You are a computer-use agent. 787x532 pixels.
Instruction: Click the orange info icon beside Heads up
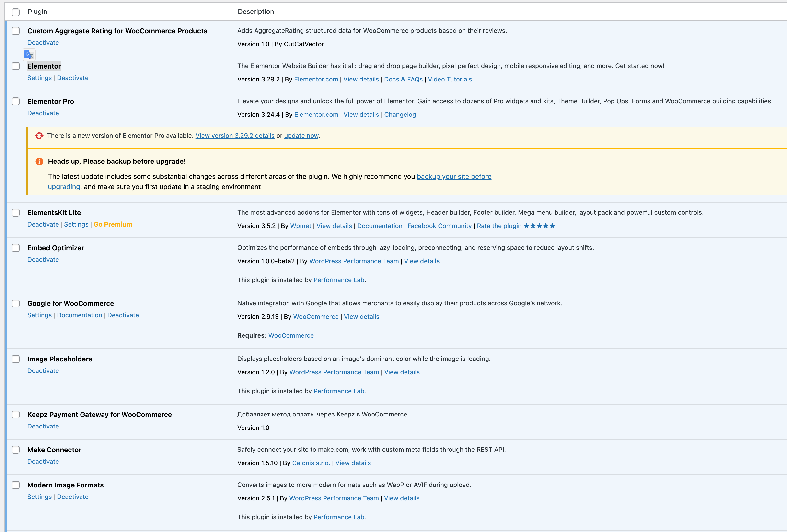(x=39, y=162)
